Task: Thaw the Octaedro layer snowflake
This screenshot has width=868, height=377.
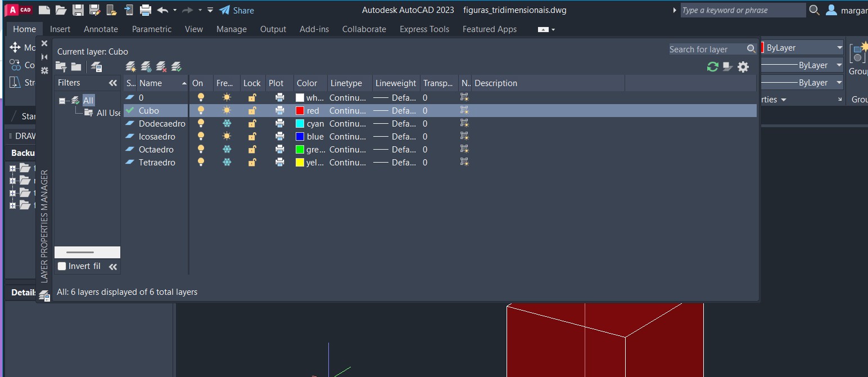Action: [x=227, y=150]
